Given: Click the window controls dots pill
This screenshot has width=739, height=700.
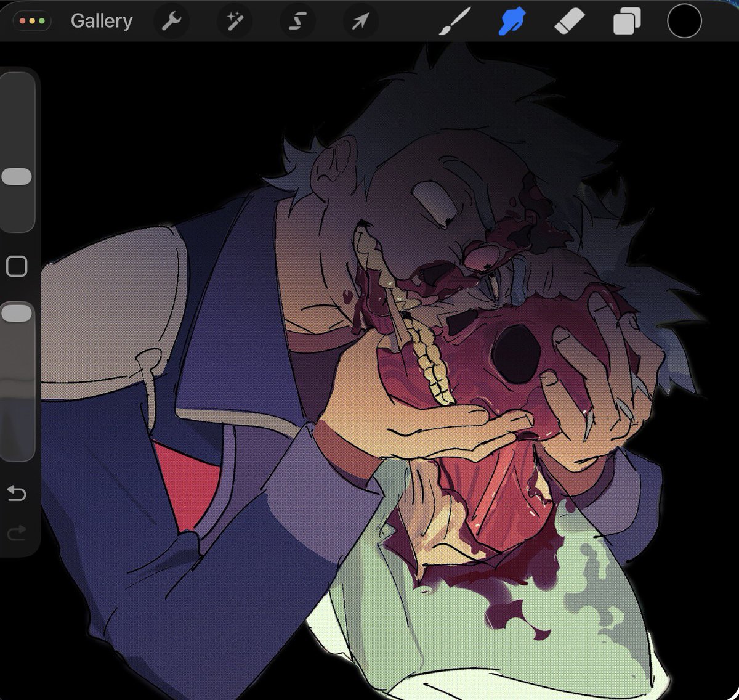Looking at the screenshot, I should coord(33,21).
